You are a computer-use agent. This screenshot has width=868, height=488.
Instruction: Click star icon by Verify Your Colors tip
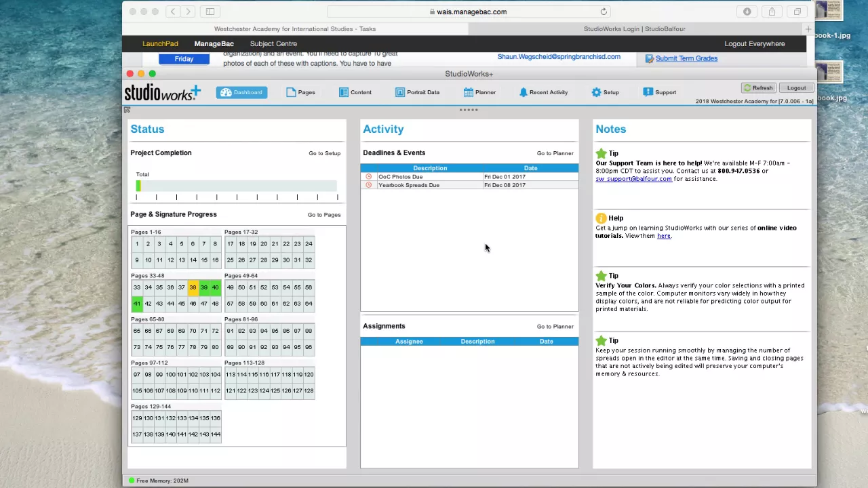point(601,276)
